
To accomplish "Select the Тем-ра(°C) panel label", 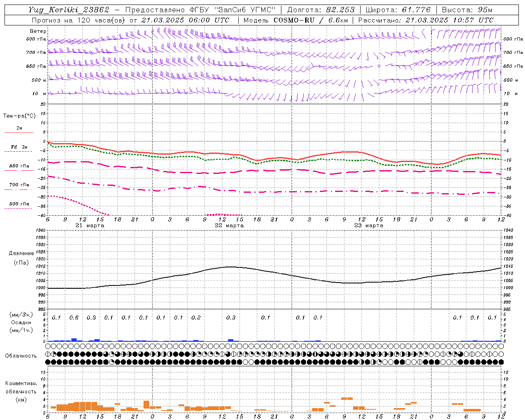I will 19,116.
